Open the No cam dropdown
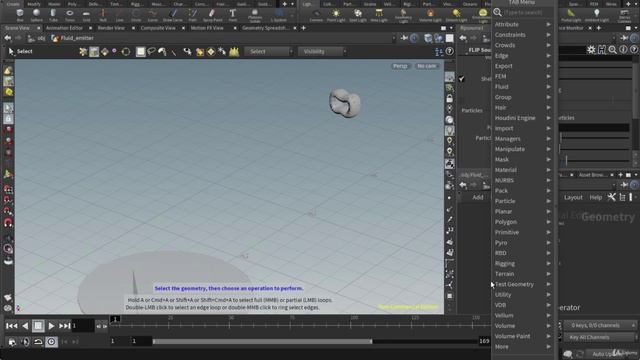Viewport: 640px width, 360px height. (427, 66)
